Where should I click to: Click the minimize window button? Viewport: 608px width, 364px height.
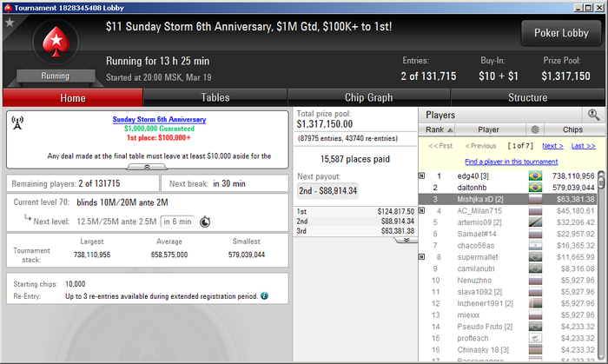[x=578, y=7]
